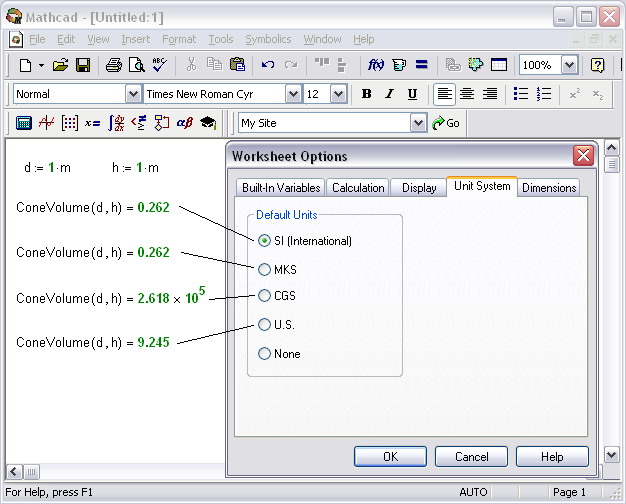Screen dimensions: 626x504
Task: Undo the last action
Action: (x=268, y=65)
